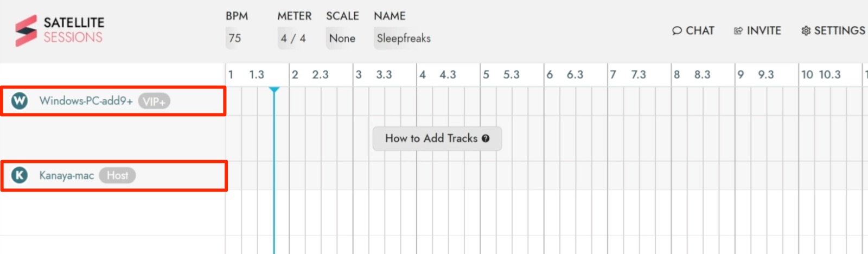Screen dimensions: 868x254
Task: Open the Scale selector showing None
Action: (342, 39)
